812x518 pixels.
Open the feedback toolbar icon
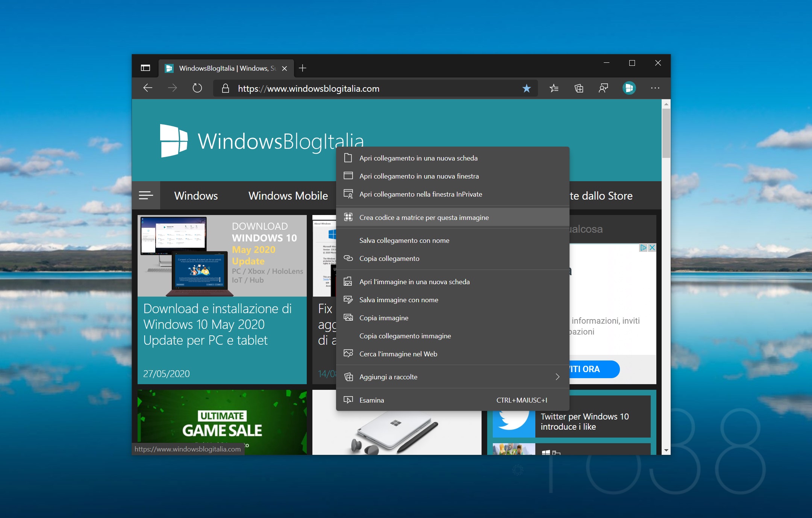pyautogui.click(x=603, y=88)
